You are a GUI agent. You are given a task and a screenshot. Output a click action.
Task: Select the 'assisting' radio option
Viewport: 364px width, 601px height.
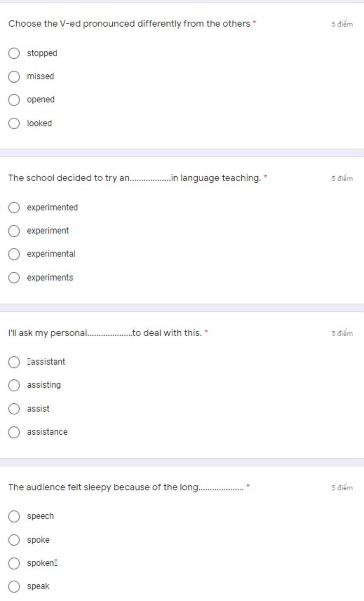(14, 385)
